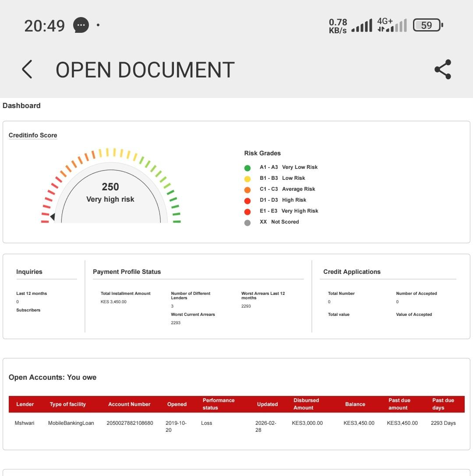473x476 pixels.
Task: Tap Worst Arrears Last 12 months label
Action: click(x=263, y=295)
